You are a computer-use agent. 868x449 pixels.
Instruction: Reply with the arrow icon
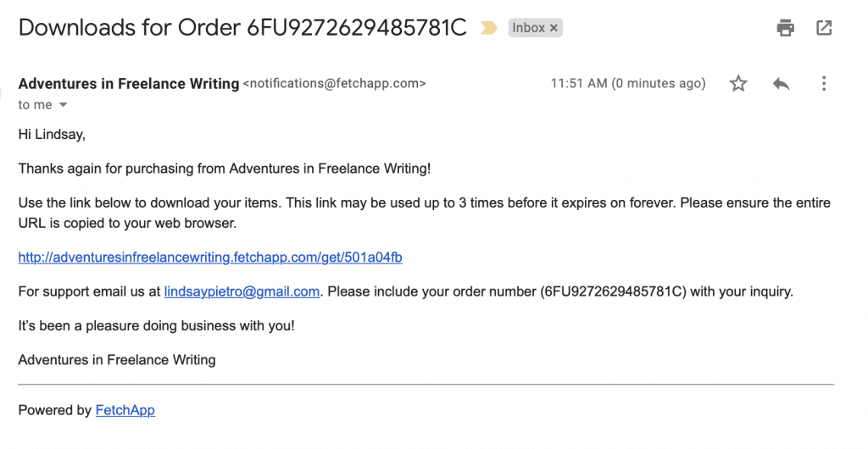click(782, 83)
